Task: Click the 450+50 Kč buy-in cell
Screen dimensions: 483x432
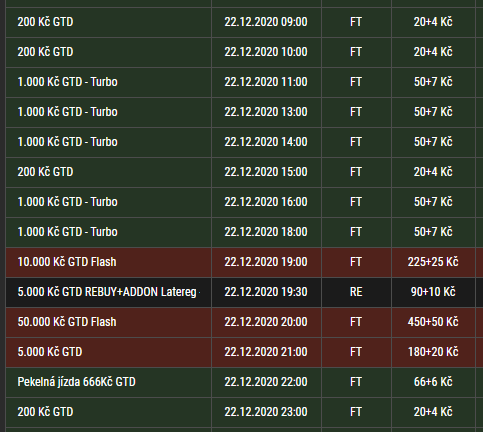Action: point(433,322)
